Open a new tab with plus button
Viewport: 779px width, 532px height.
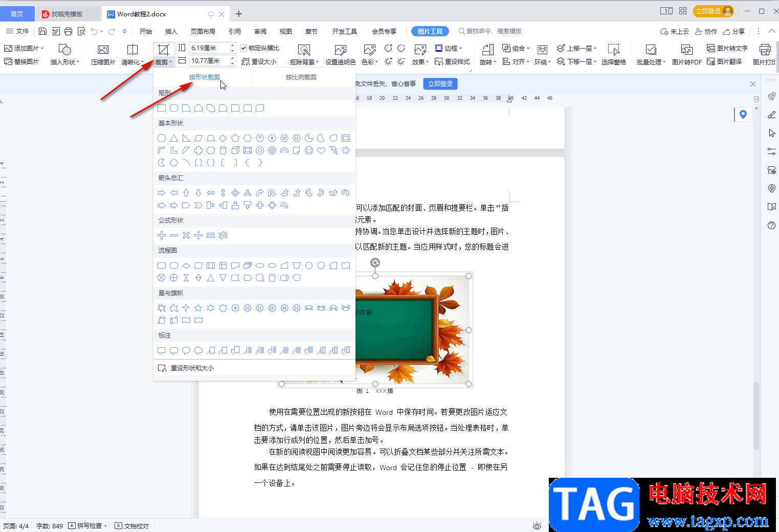(239, 14)
